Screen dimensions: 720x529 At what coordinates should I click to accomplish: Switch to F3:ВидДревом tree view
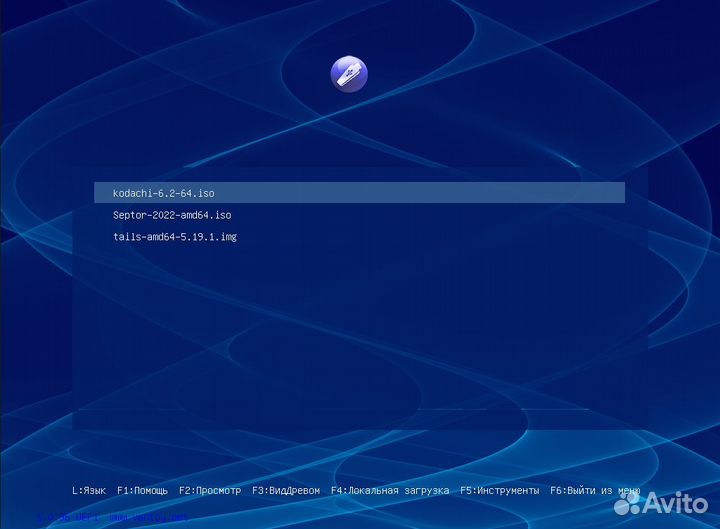coord(286,490)
